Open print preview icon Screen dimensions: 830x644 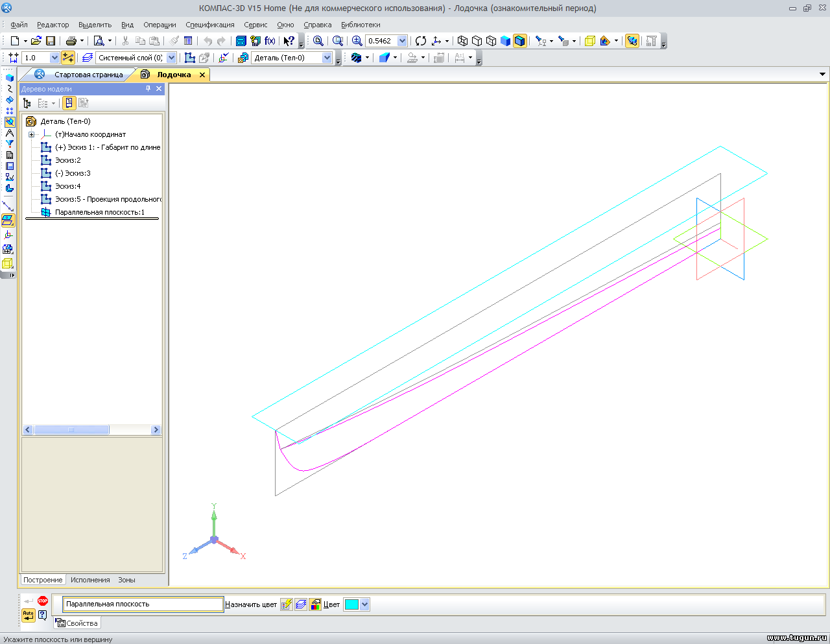click(x=99, y=41)
